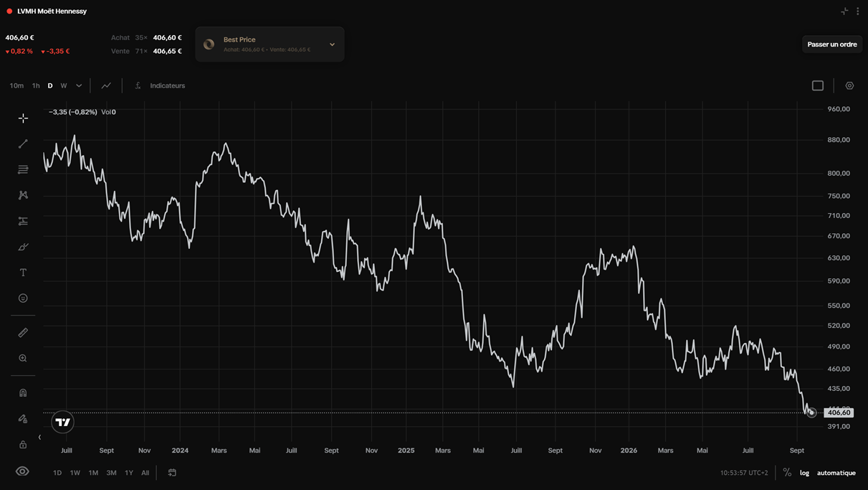Click the 2025 time axis label

pyautogui.click(x=406, y=451)
